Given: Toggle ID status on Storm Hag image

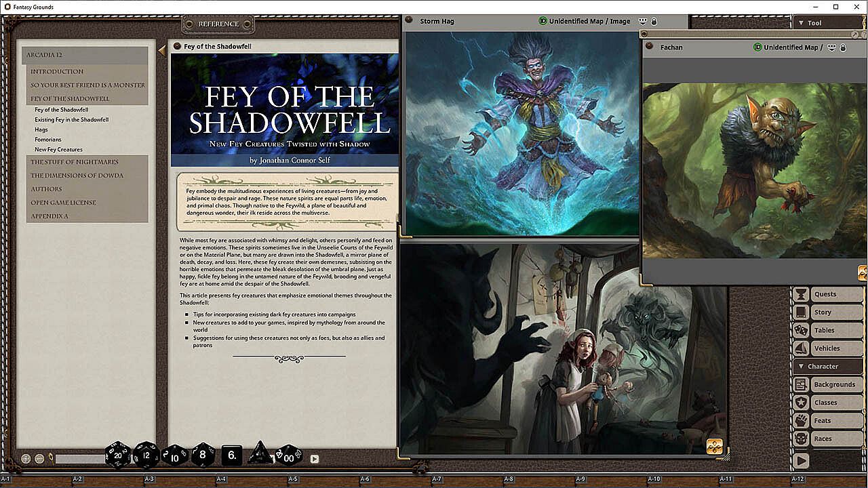Looking at the screenshot, I should click(542, 21).
